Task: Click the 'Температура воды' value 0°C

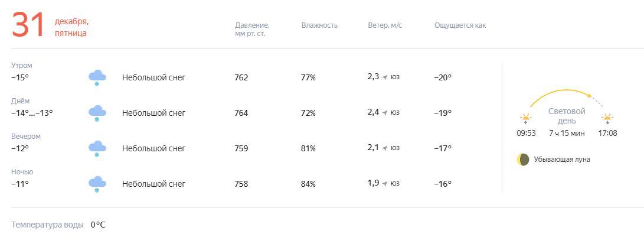Action: click(98, 225)
